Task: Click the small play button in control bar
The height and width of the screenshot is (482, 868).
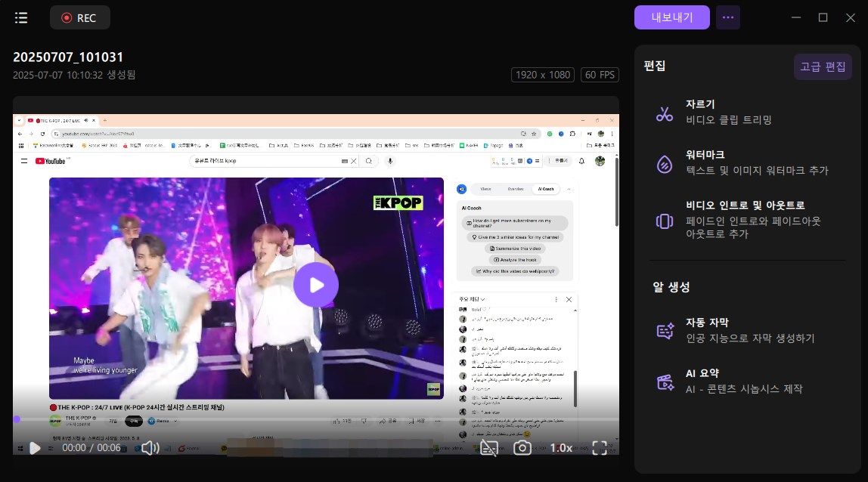Action: click(35, 448)
